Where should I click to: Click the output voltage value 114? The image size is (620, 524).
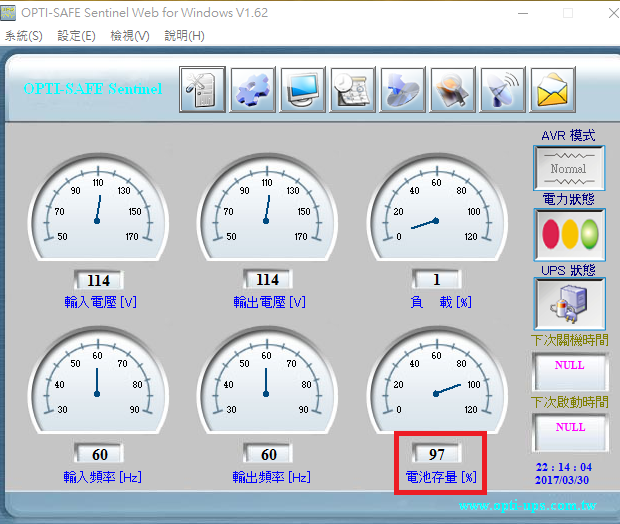coord(268,279)
